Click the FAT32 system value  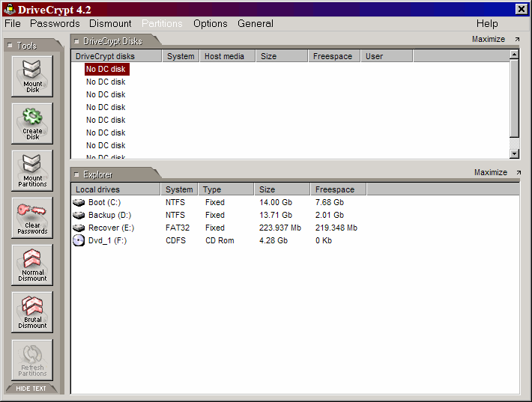tap(178, 228)
